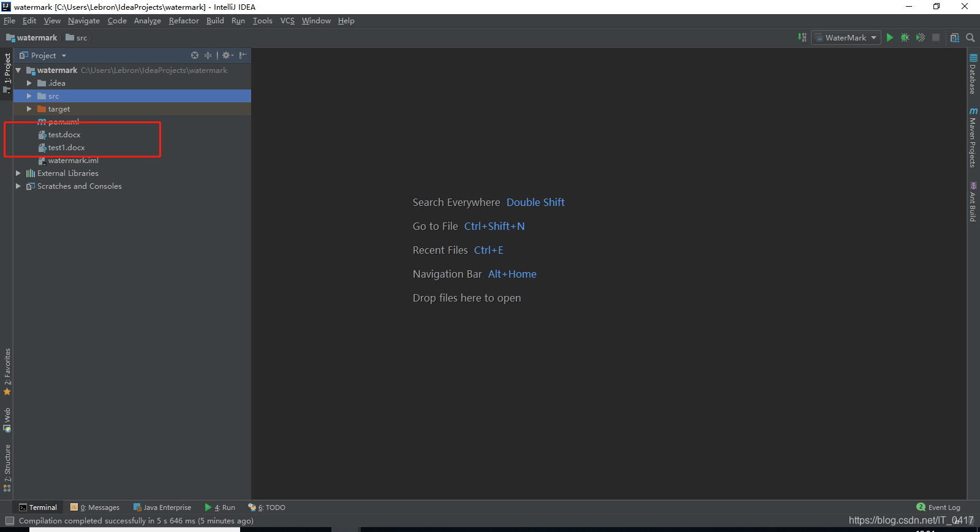Open the Project view mode dropdown

43,55
